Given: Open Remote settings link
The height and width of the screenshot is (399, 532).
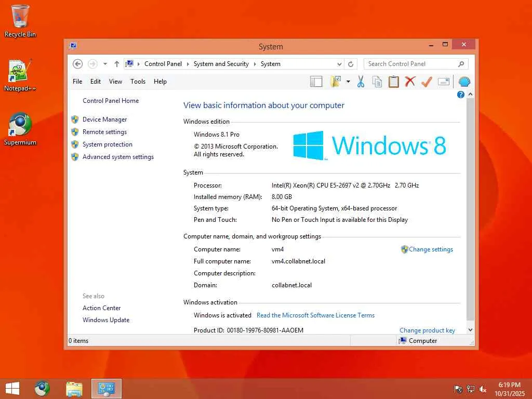Looking at the screenshot, I should [104, 132].
